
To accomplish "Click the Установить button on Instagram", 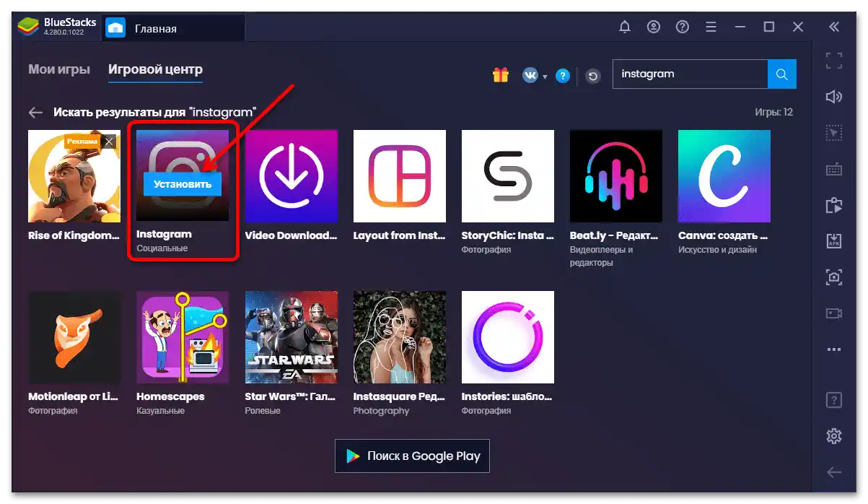I will [183, 184].
